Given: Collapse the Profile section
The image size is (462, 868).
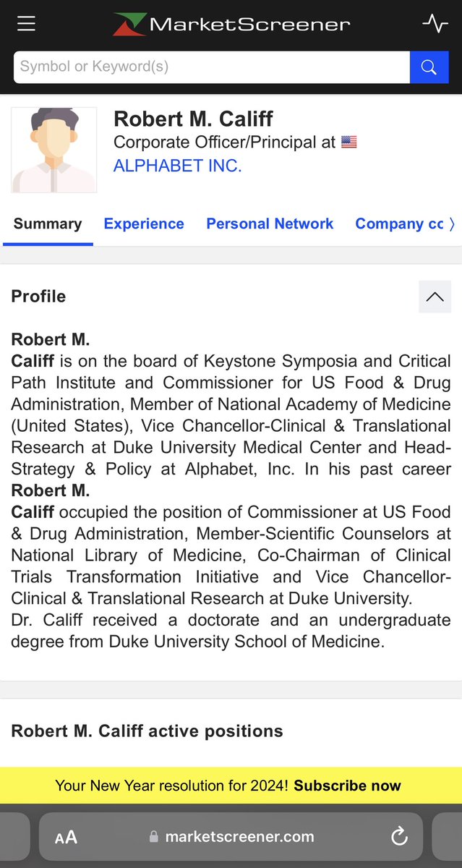Looking at the screenshot, I should click(x=435, y=297).
